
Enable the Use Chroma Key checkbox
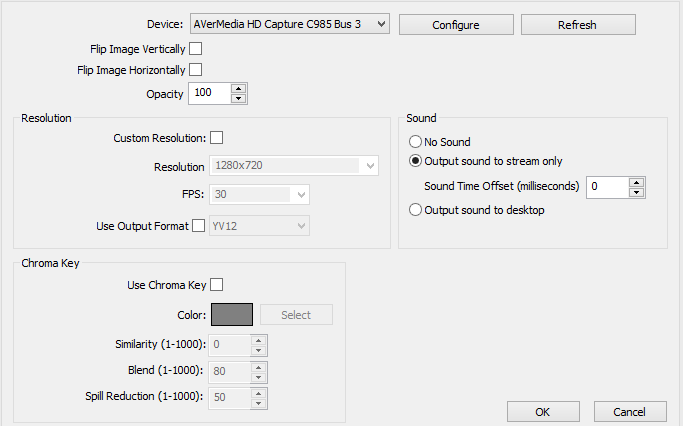click(x=216, y=285)
